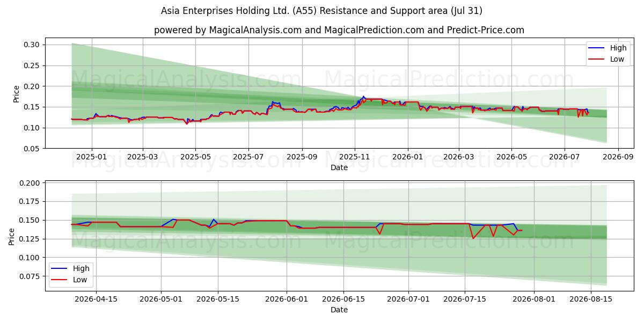
Task: Click the 0.125 price tick on bottom chart
Action: [31, 239]
